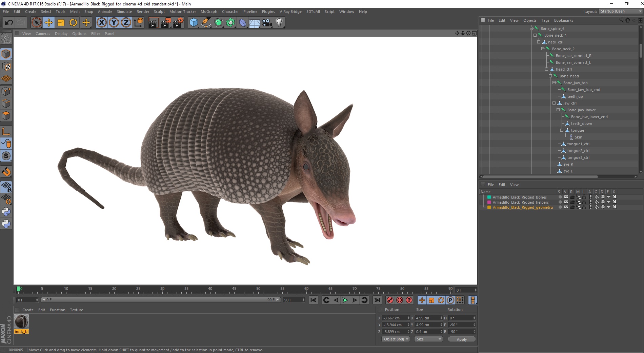Switch to Model mode in left sidebar

click(x=6, y=54)
